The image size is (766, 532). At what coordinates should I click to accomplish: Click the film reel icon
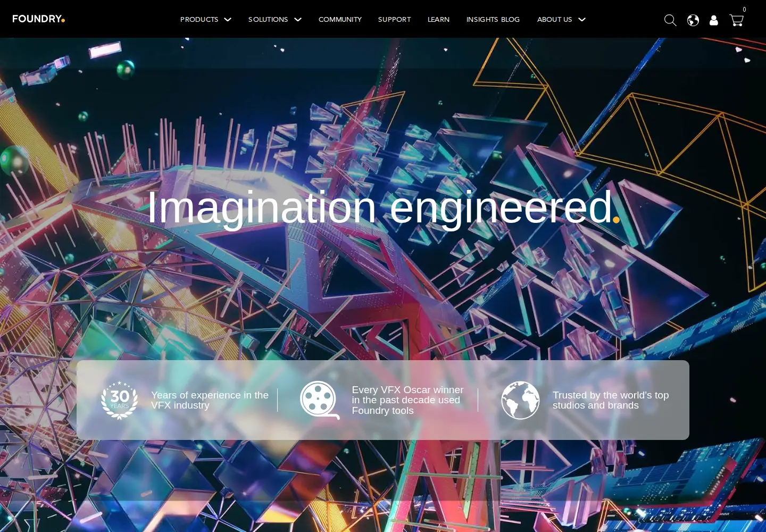pyautogui.click(x=320, y=400)
